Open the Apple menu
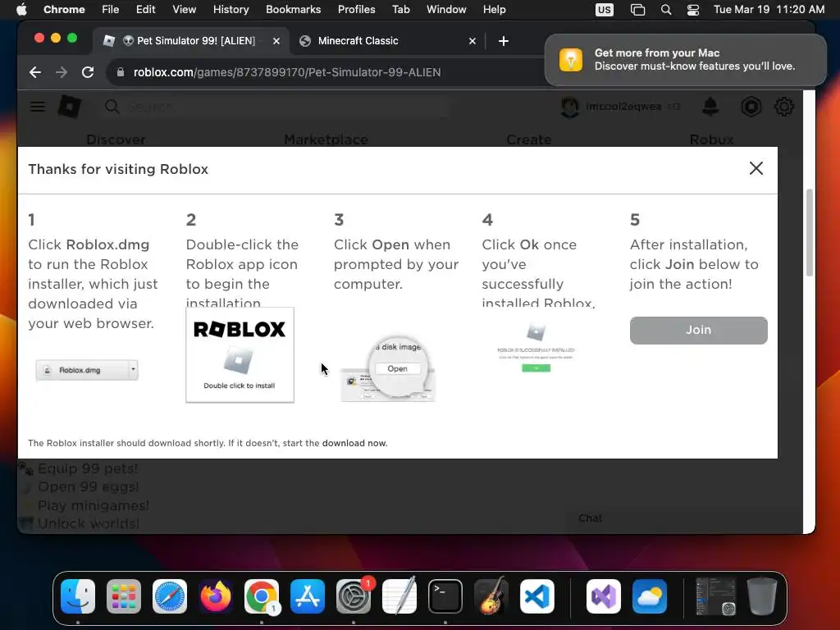Screen dimensions: 840x630 pos(21,10)
